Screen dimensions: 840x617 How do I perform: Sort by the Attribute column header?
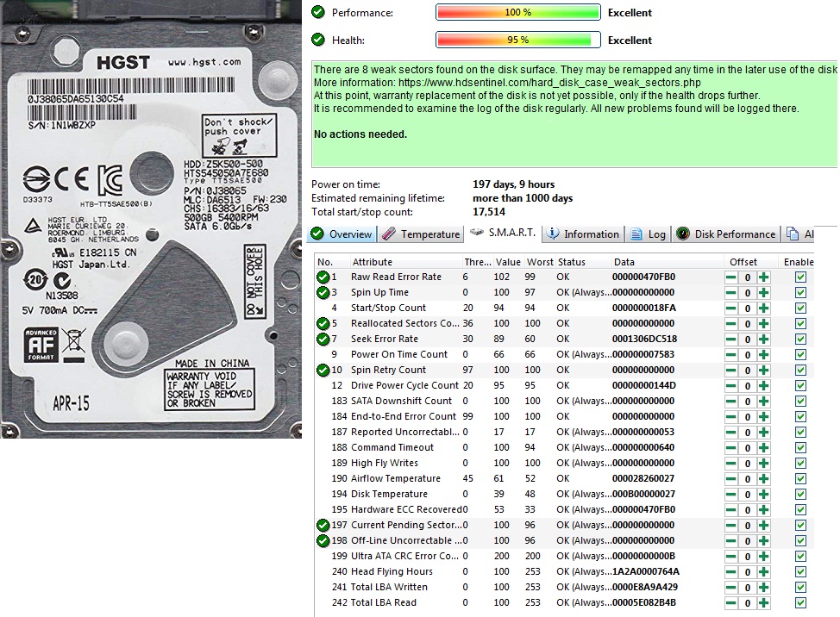404,262
